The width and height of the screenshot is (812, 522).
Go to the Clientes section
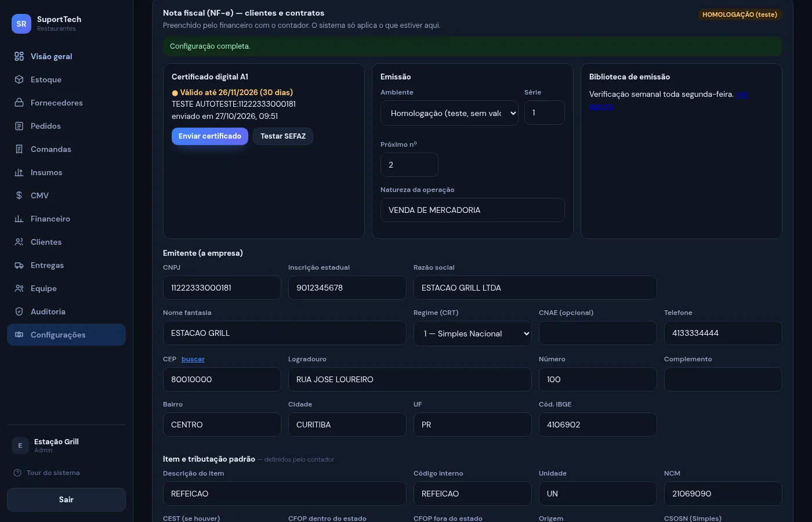(x=66, y=242)
